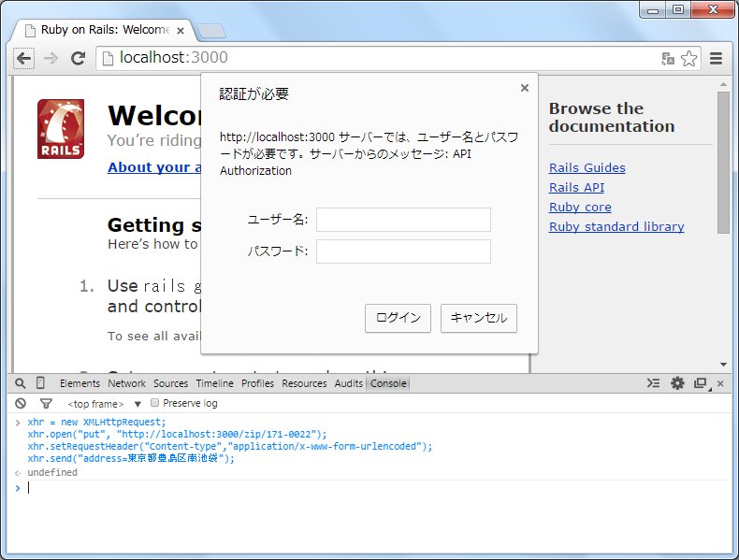This screenshot has width=739, height=560.
Task: Bookmark this page with the star icon
Action: pyautogui.click(x=688, y=58)
